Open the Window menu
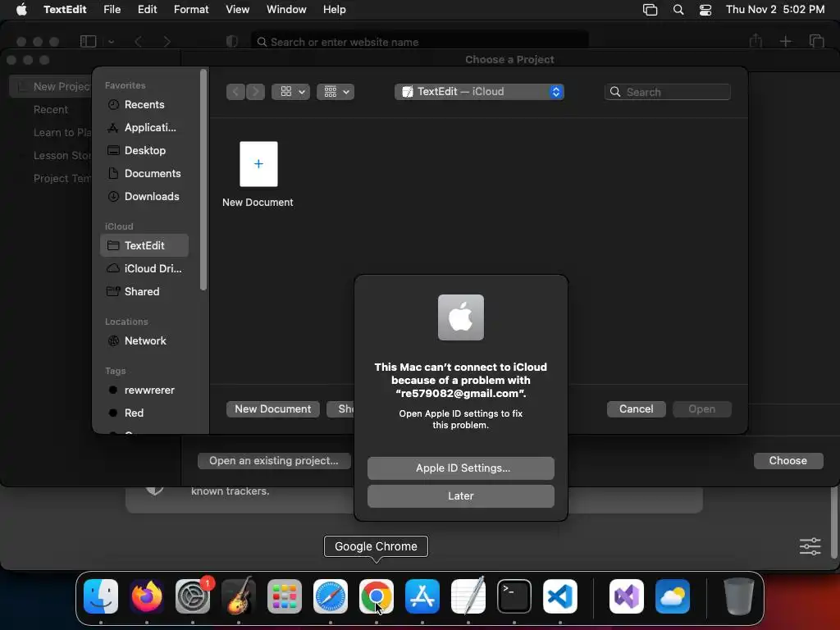The image size is (840, 630). pos(286,10)
